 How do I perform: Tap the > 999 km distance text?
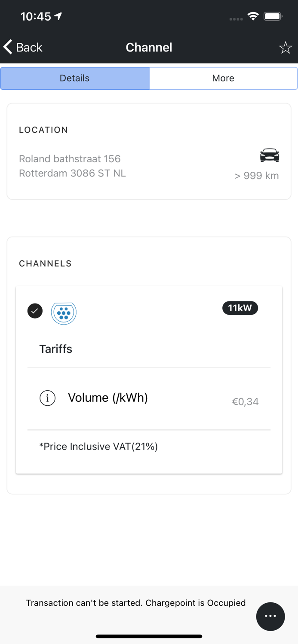(x=256, y=176)
